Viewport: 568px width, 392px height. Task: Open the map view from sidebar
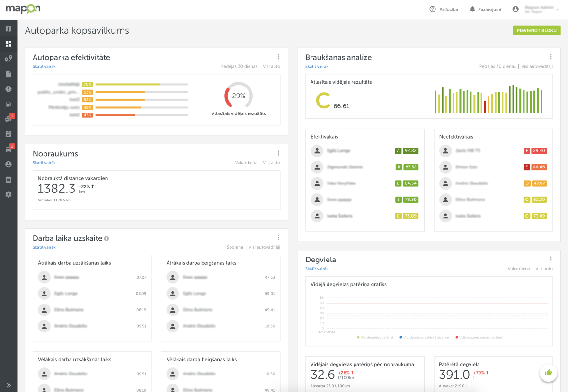[9, 29]
